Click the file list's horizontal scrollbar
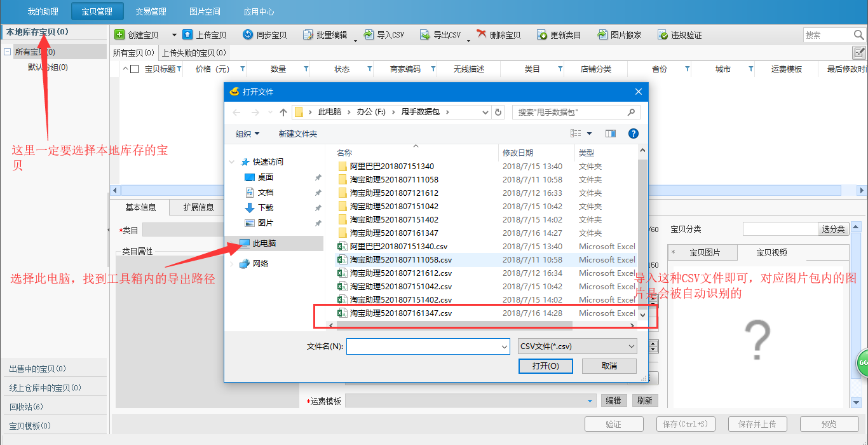Viewport: 868px width, 445px height. coord(454,325)
